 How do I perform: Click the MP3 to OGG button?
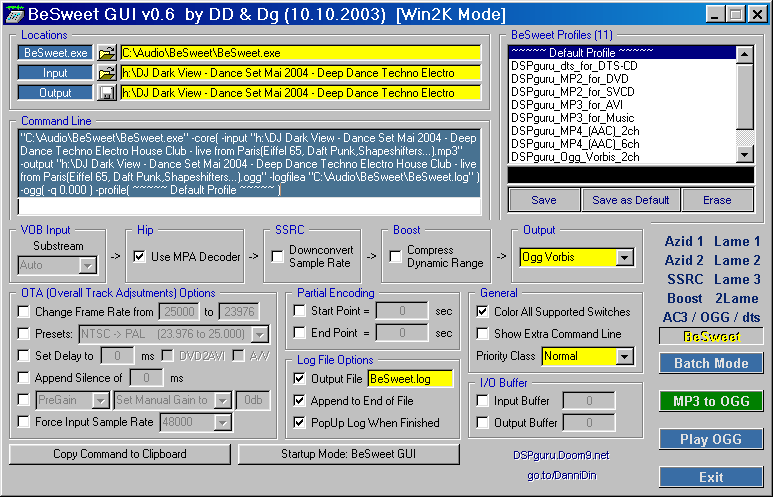click(711, 401)
